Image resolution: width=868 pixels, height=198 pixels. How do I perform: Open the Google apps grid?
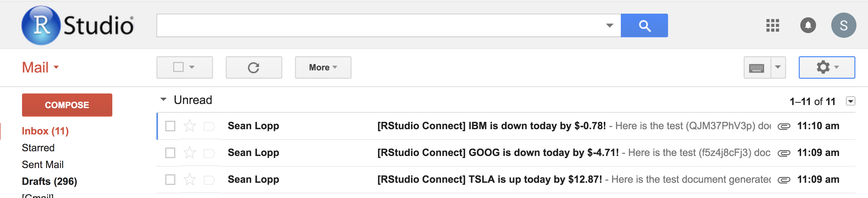[772, 26]
